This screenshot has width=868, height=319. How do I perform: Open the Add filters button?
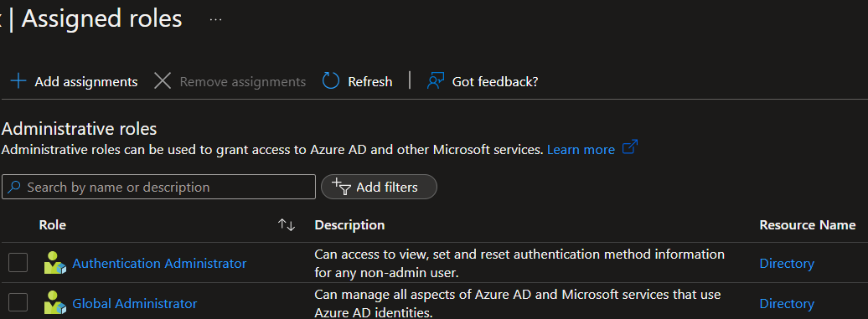tap(380, 187)
